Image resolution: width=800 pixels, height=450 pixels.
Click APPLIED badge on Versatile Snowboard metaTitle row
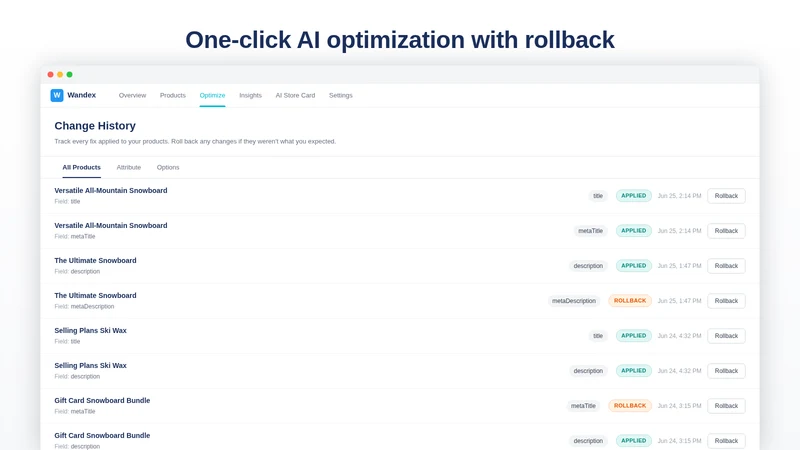pyautogui.click(x=634, y=231)
